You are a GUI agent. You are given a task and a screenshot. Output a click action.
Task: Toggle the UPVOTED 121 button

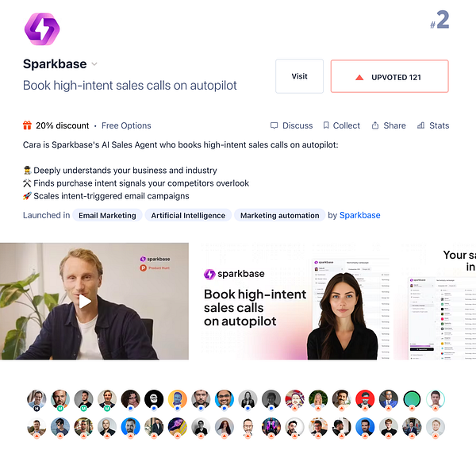[x=390, y=76]
